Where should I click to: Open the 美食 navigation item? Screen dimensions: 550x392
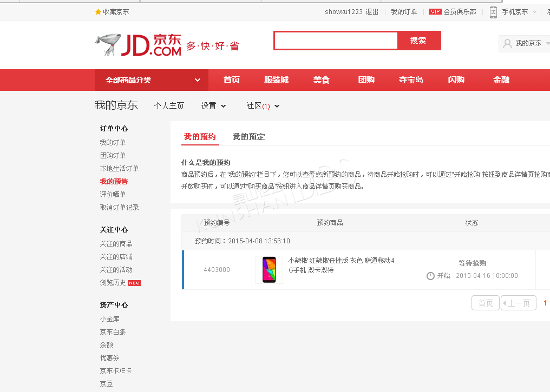tap(322, 80)
